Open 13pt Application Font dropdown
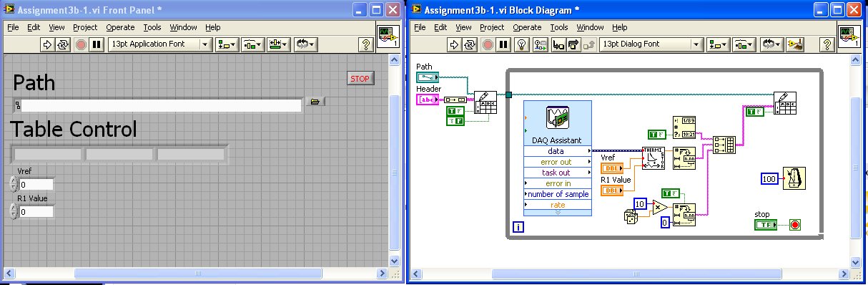The height and width of the screenshot is (285, 868). [x=160, y=44]
